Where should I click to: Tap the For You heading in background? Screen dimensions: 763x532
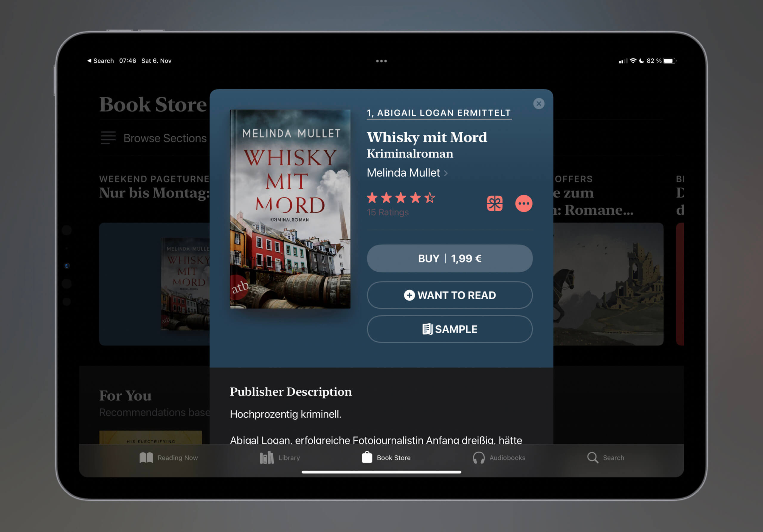coord(125,396)
